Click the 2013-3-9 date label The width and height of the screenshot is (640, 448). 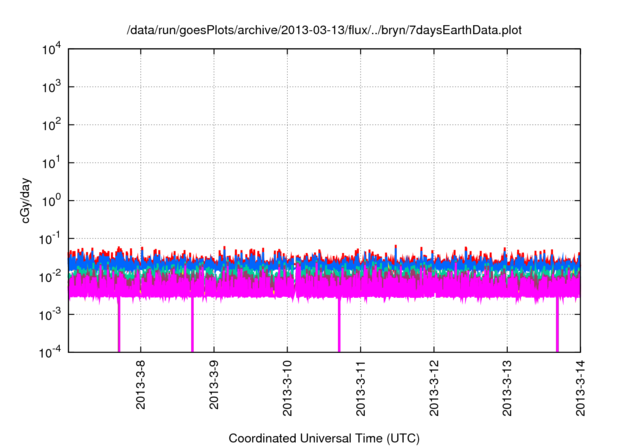click(x=214, y=384)
